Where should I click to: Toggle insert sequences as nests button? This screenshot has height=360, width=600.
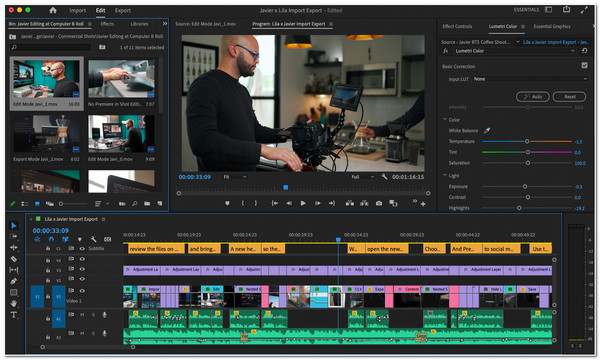click(x=38, y=239)
